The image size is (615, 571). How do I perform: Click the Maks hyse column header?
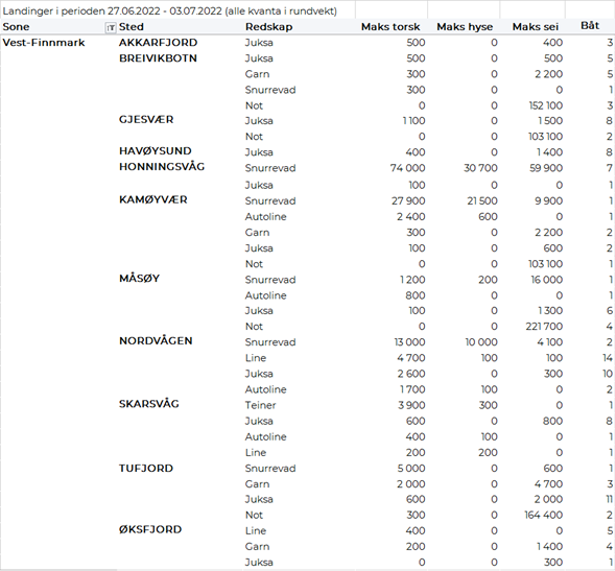[x=467, y=26]
